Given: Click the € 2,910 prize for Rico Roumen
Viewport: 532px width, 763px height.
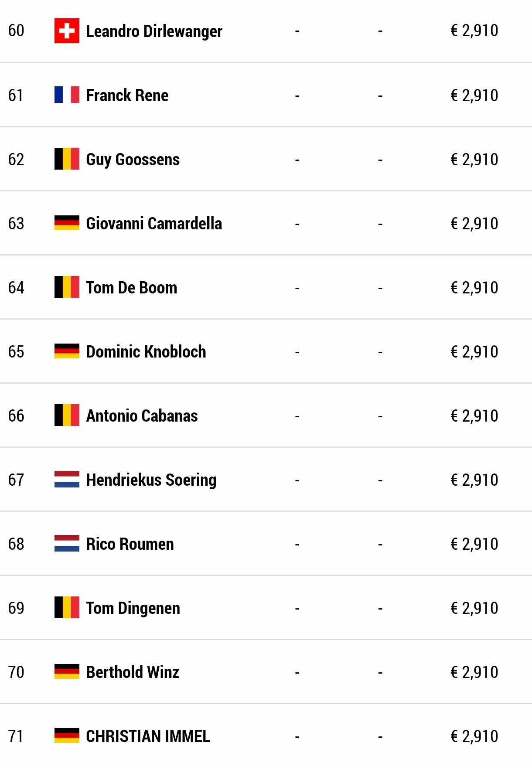Looking at the screenshot, I should click(x=474, y=544).
